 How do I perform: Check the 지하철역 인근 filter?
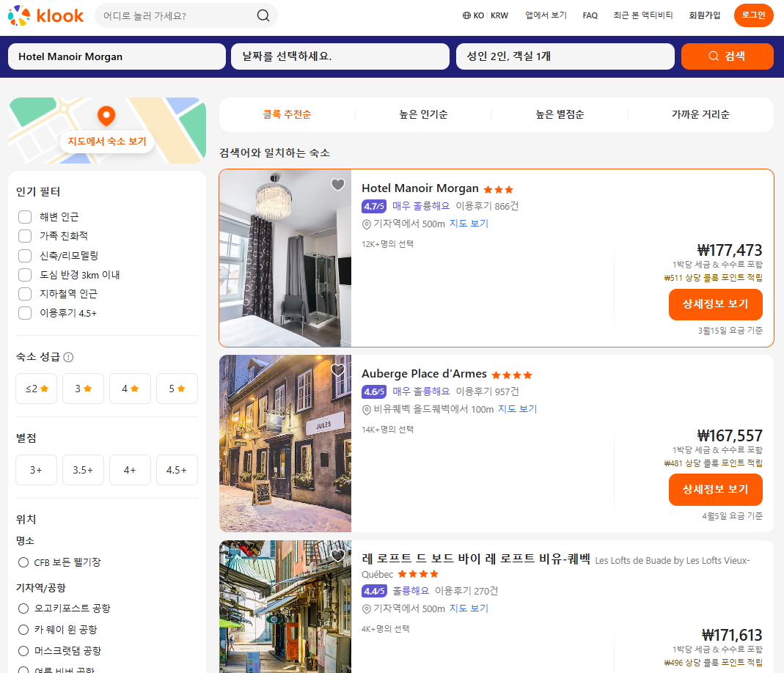pos(25,294)
